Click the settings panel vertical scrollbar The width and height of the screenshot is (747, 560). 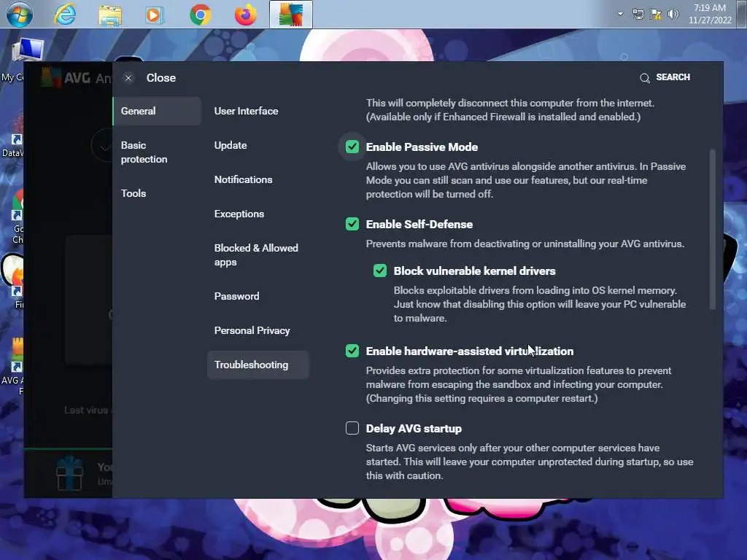[x=713, y=230]
